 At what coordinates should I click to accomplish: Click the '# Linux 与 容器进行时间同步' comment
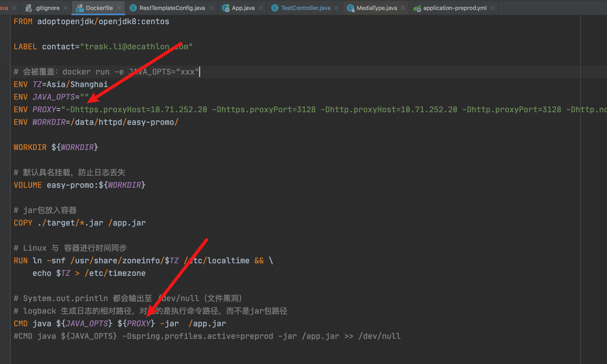tap(70, 248)
